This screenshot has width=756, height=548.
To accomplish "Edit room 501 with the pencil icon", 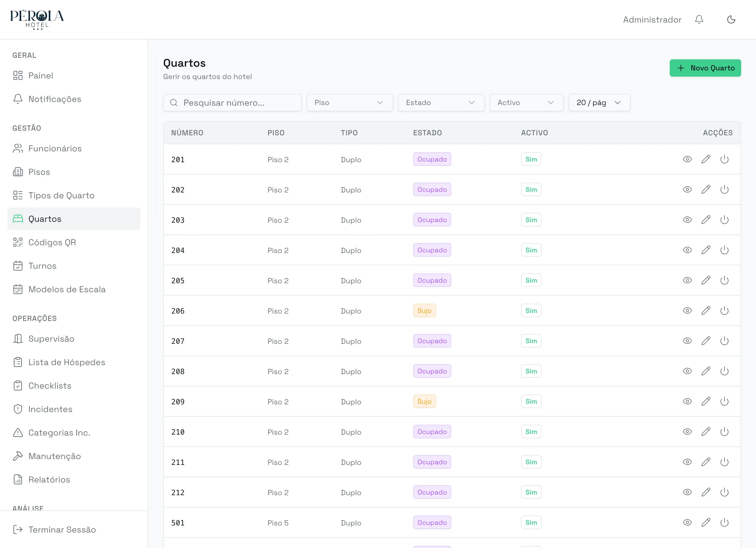I will coord(706,523).
